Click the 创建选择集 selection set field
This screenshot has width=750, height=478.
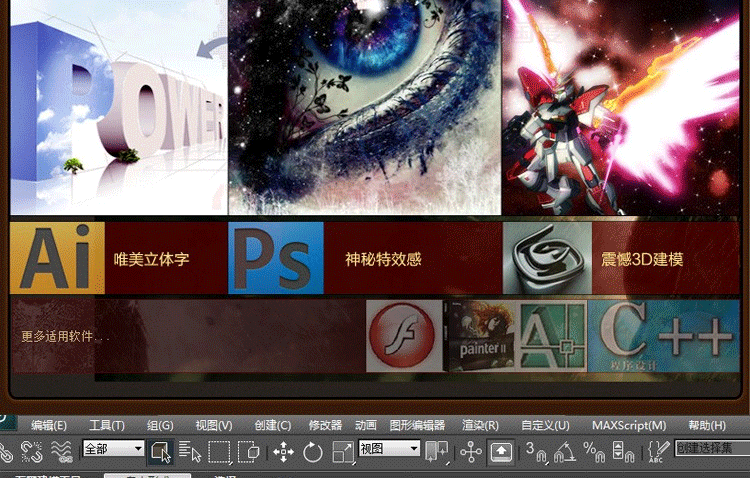click(712, 448)
